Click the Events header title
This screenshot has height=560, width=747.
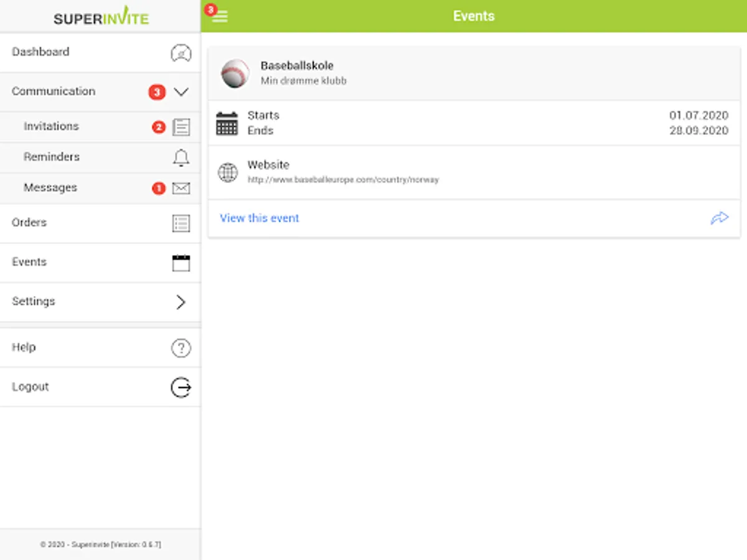click(474, 16)
